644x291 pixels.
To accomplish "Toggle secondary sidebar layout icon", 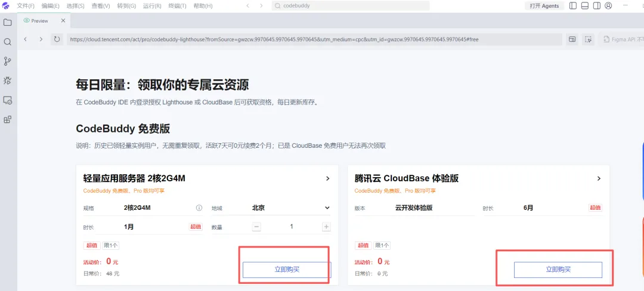I will (597, 6).
